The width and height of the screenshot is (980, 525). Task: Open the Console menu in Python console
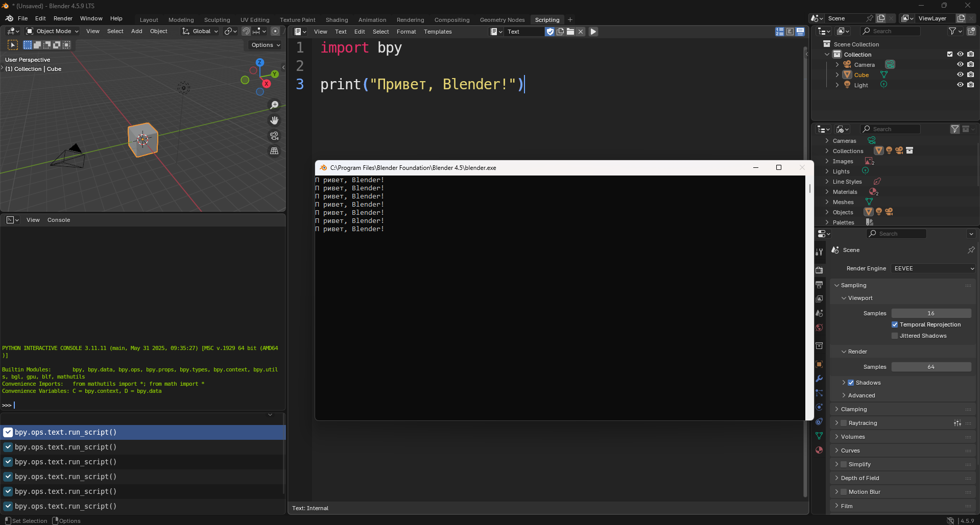click(59, 220)
